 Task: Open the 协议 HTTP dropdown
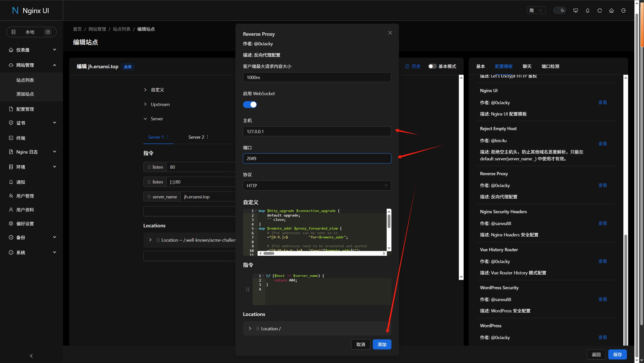317,186
